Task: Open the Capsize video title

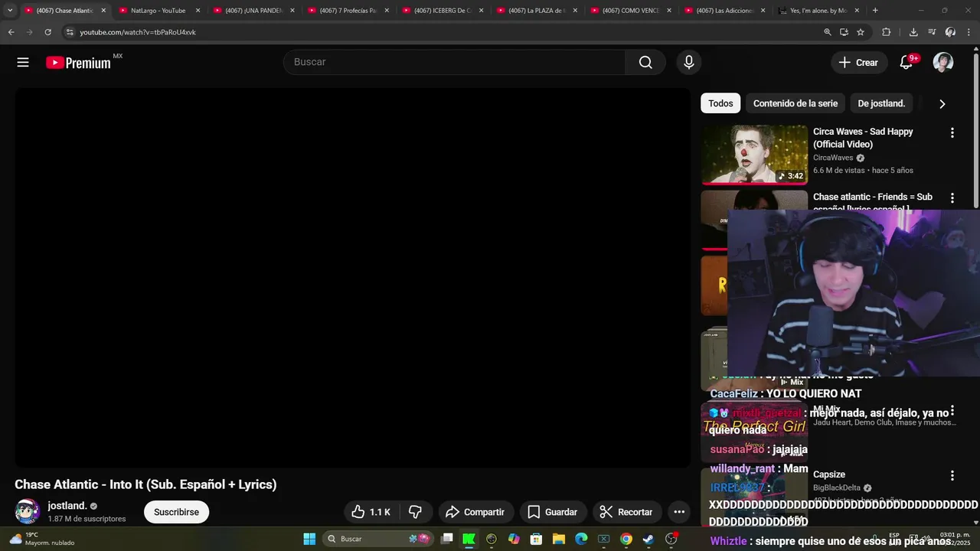Action: point(829,474)
